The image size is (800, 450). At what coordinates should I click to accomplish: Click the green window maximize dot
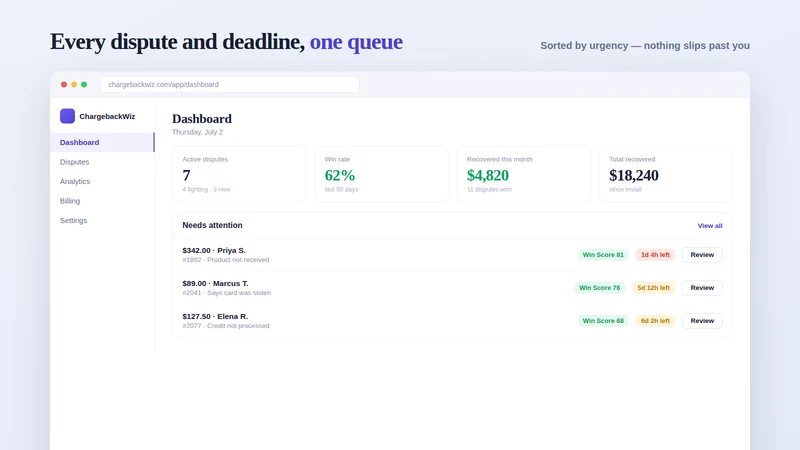[84, 85]
